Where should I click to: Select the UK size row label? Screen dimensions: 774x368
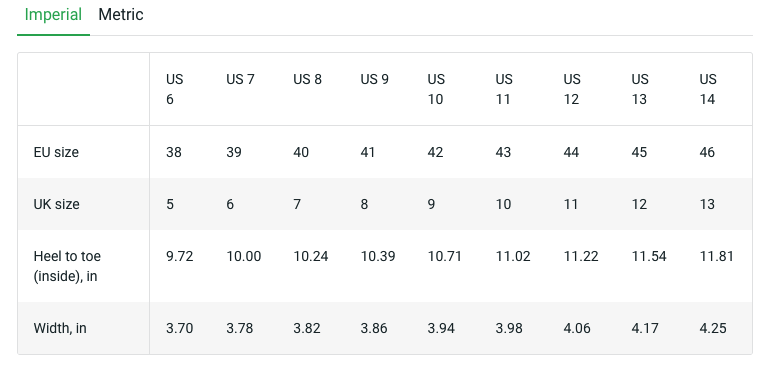coord(57,204)
